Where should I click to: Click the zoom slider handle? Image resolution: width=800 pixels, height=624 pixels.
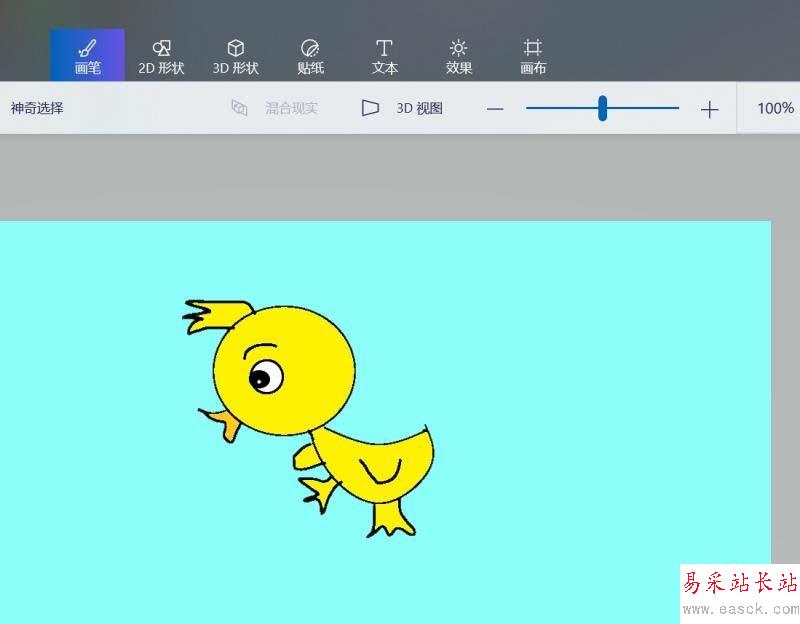(x=603, y=108)
